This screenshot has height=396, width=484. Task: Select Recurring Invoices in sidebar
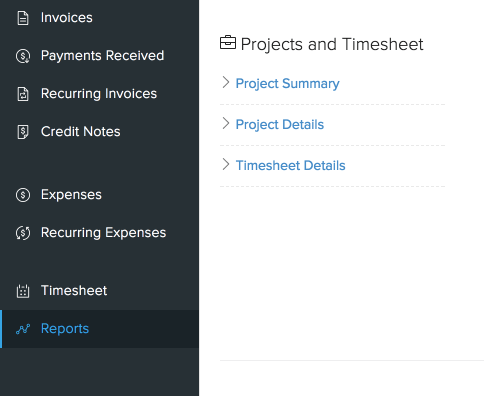pyautogui.click(x=100, y=94)
